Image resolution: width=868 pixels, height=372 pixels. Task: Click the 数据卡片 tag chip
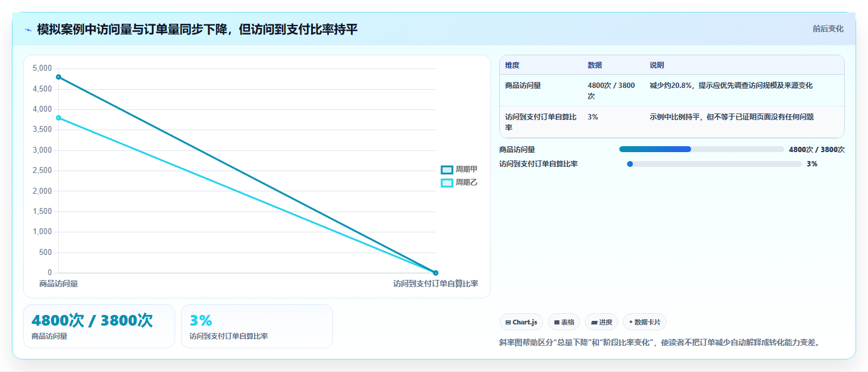point(645,322)
